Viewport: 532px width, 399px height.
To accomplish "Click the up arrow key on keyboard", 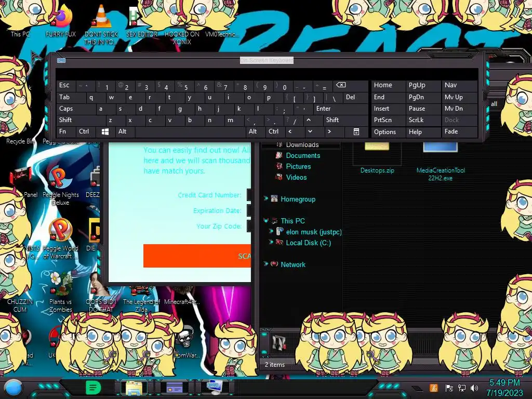I will [309, 120].
